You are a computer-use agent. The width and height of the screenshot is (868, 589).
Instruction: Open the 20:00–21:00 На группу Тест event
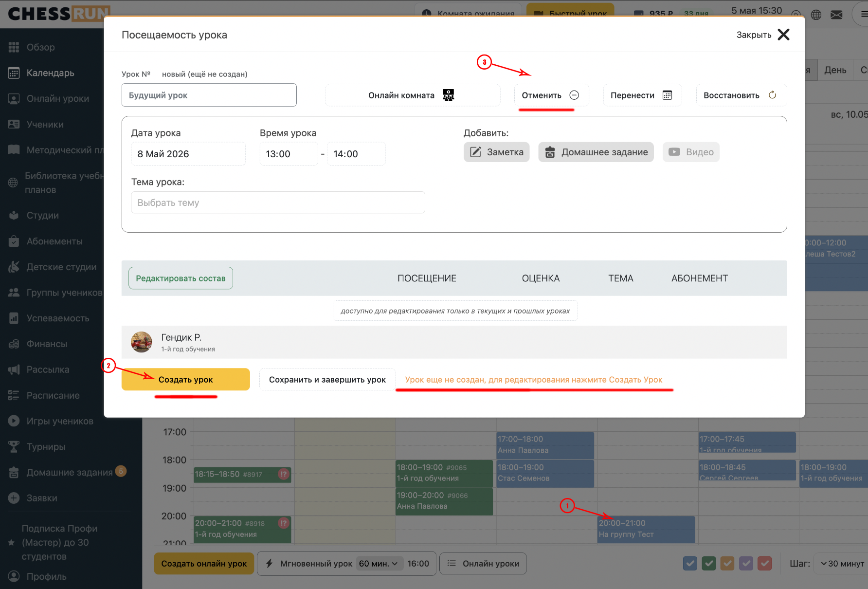point(646,529)
